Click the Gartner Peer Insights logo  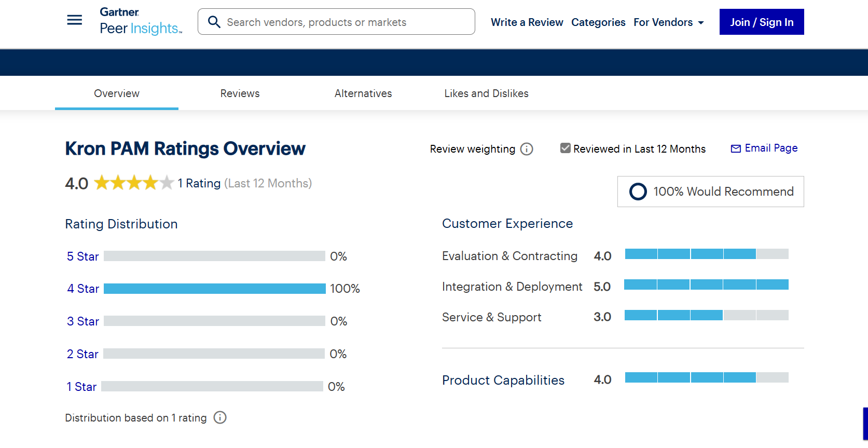(141, 21)
